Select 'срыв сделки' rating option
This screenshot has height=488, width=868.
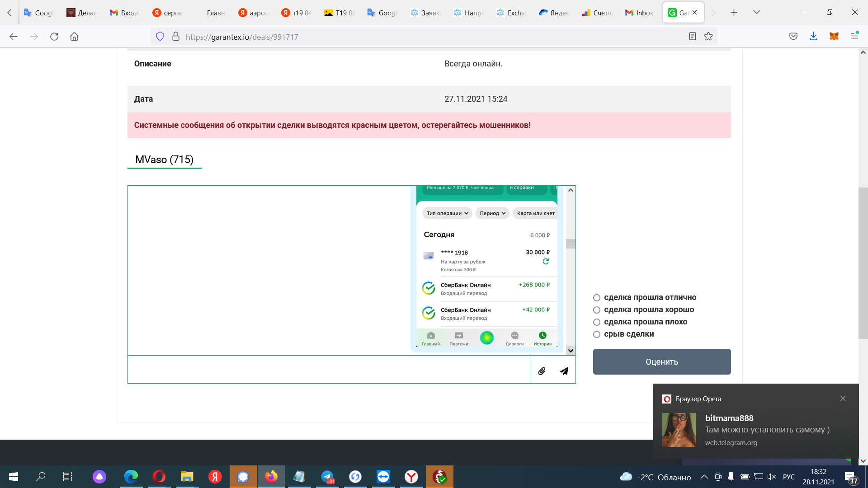(597, 334)
